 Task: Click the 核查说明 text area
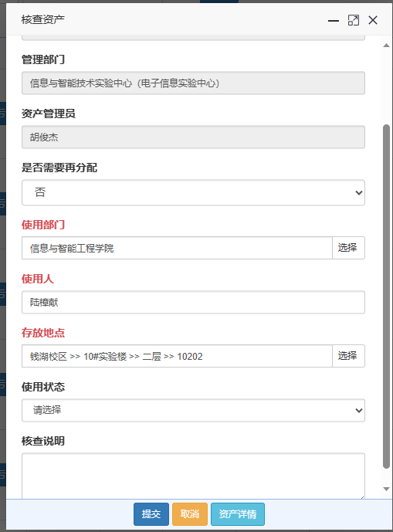pyautogui.click(x=193, y=476)
